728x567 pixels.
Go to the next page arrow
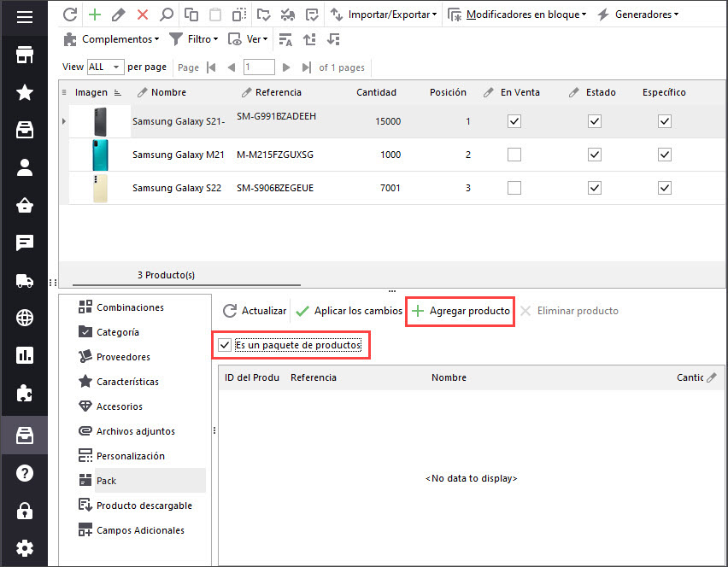(286, 67)
